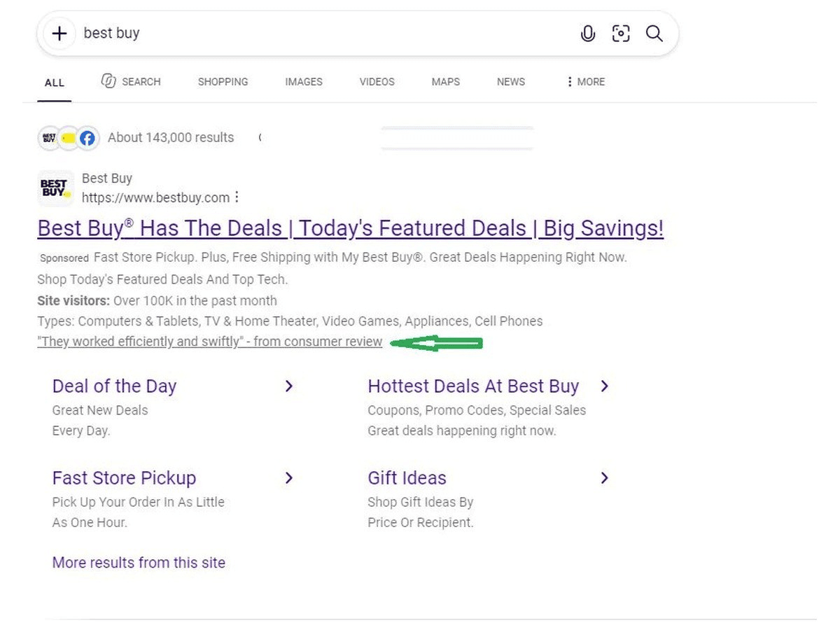Expand the Deal of the Day arrow
The width and height of the screenshot is (840, 630).
(x=288, y=386)
